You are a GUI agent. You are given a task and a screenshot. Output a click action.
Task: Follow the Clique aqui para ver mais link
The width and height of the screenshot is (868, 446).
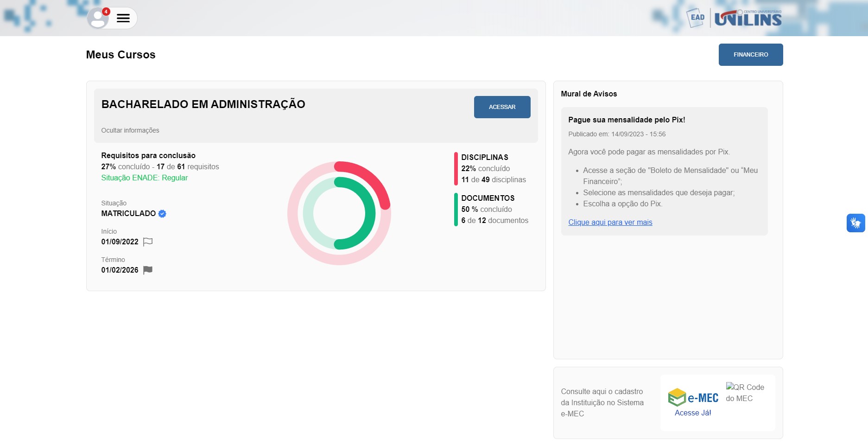point(610,223)
